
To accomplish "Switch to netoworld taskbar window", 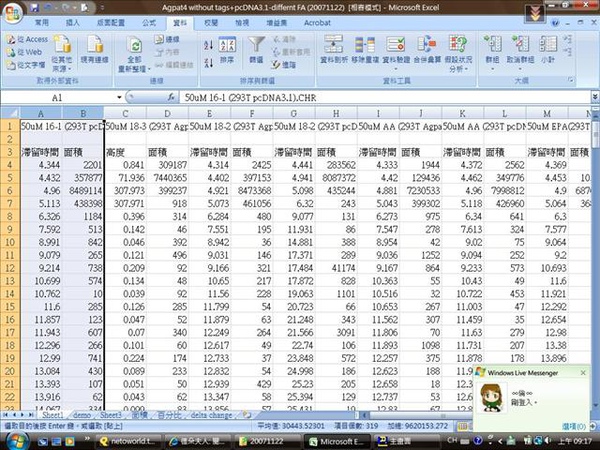I will 128,441.
